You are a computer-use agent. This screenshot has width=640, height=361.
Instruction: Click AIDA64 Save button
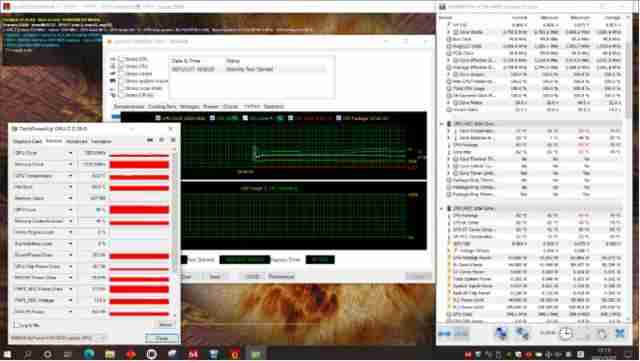[215, 276]
